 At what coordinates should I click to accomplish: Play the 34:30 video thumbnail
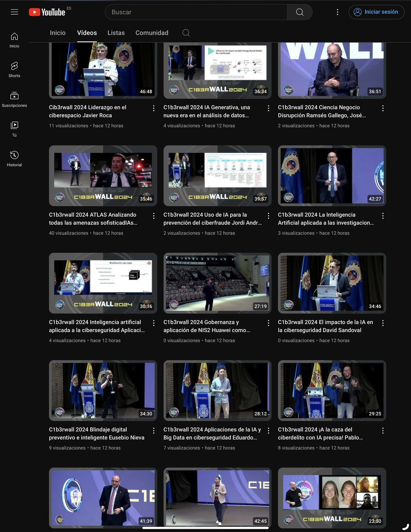[103, 391]
